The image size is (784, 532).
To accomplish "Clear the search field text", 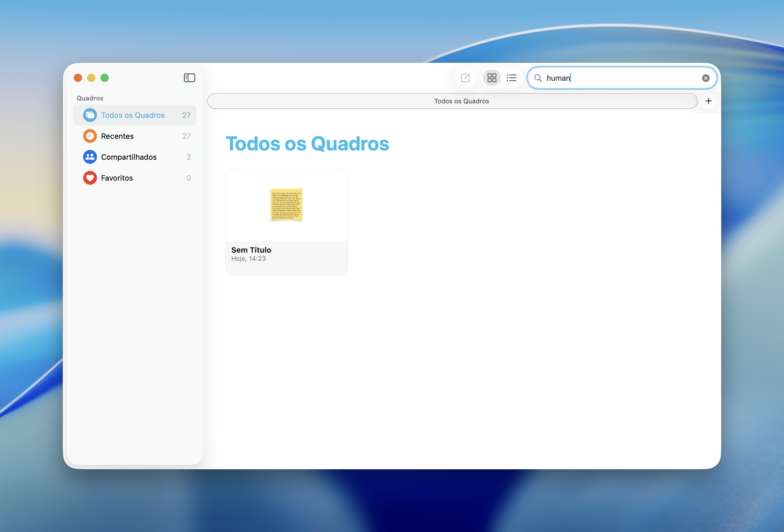I will (x=706, y=78).
